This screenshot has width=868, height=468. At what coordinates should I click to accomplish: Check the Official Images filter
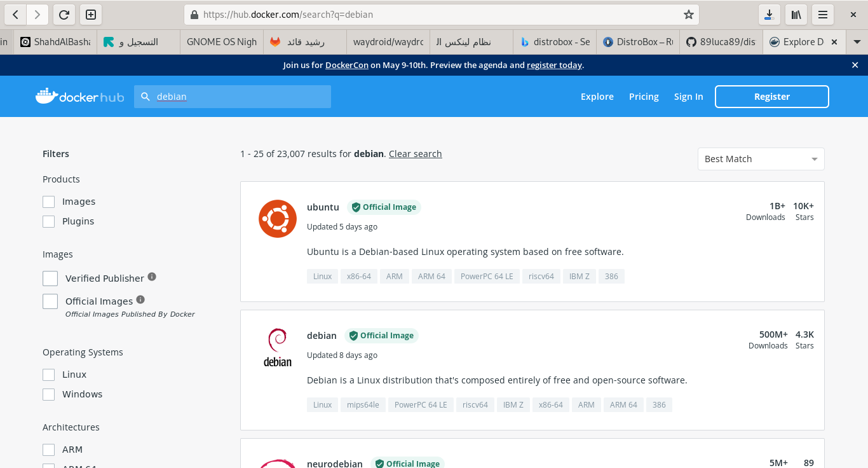click(x=50, y=301)
